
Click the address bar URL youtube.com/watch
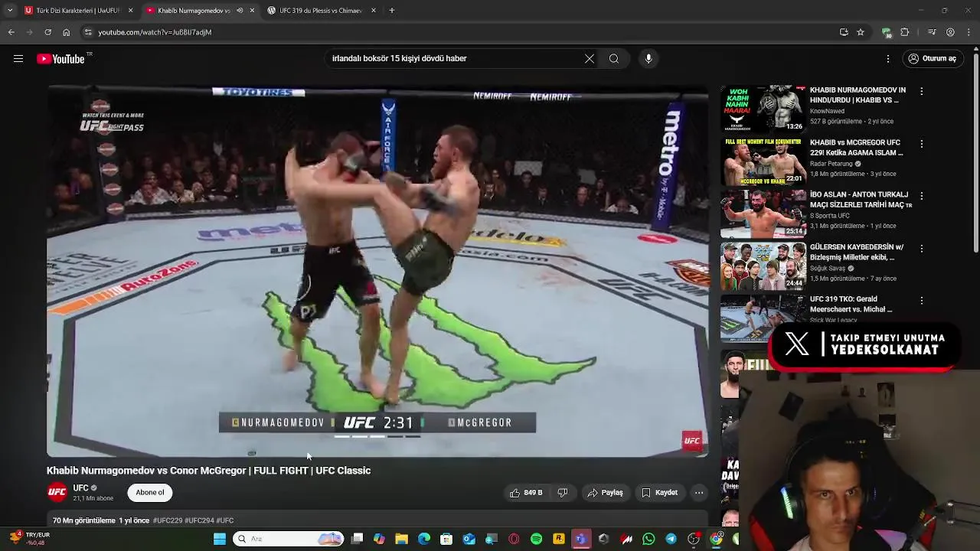coord(155,32)
